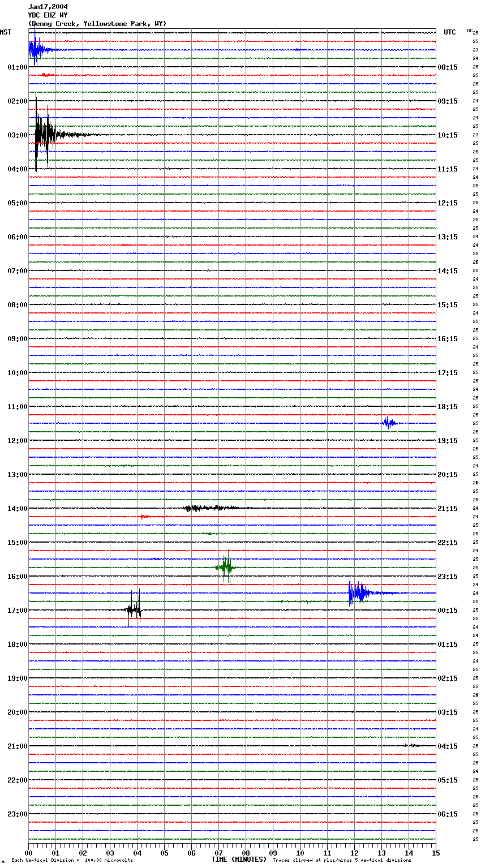This screenshot has height=868, width=481.
Task: Click the 03 minute tick label
Action: (110, 853)
